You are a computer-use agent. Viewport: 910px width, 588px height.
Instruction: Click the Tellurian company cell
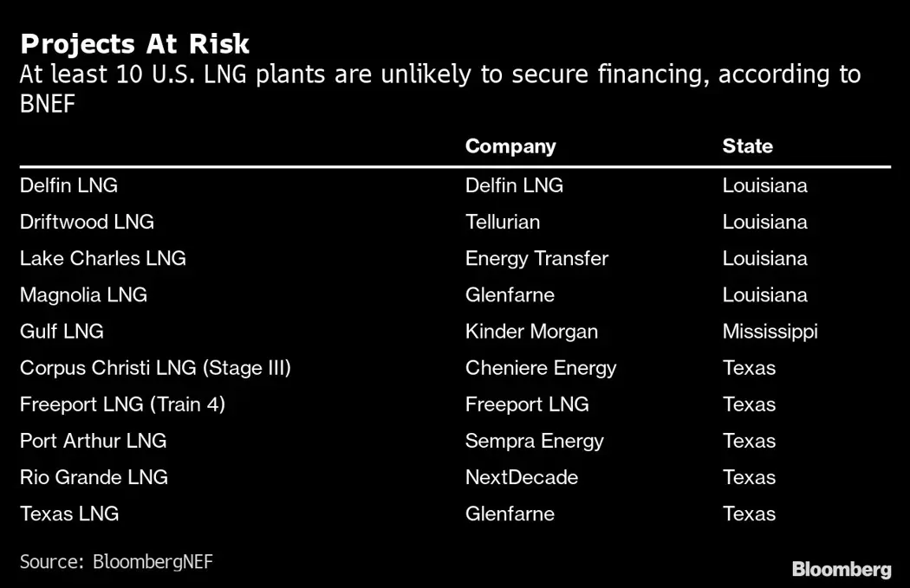pos(503,222)
